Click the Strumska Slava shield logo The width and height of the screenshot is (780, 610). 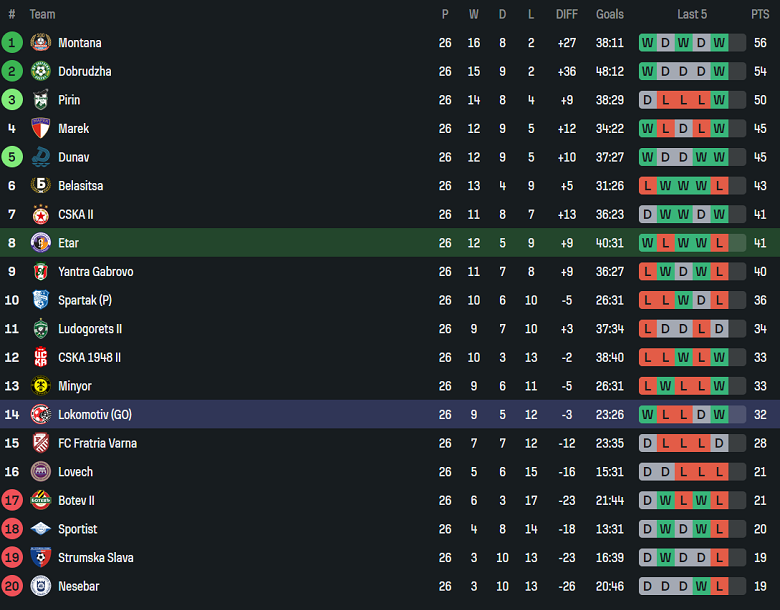point(41,558)
